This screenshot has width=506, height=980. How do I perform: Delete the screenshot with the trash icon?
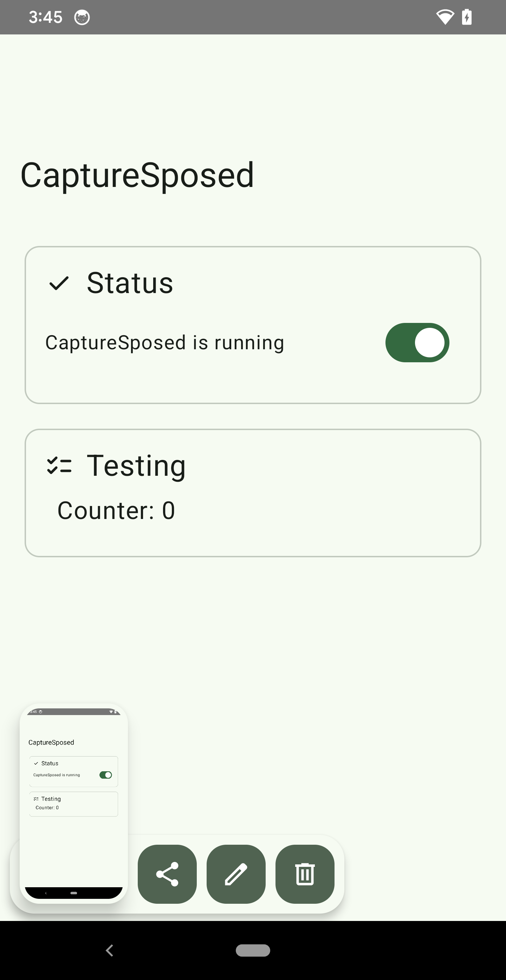[305, 874]
